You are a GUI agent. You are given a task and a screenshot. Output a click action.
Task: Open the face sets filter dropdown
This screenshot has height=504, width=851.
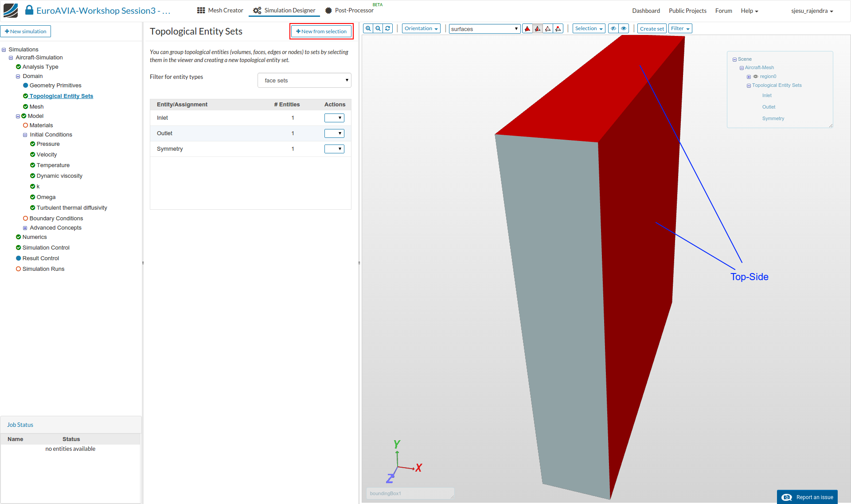click(x=304, y=80)
